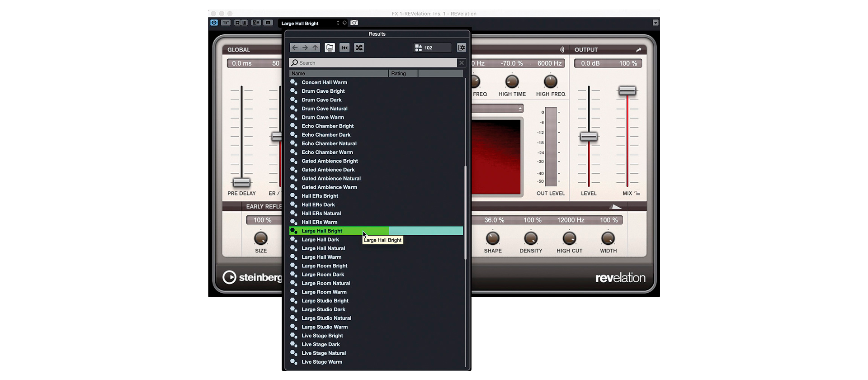Click the MIX slider handle
Image resolution: width=868 pixels, height=380 pixels.
[627, 91]
